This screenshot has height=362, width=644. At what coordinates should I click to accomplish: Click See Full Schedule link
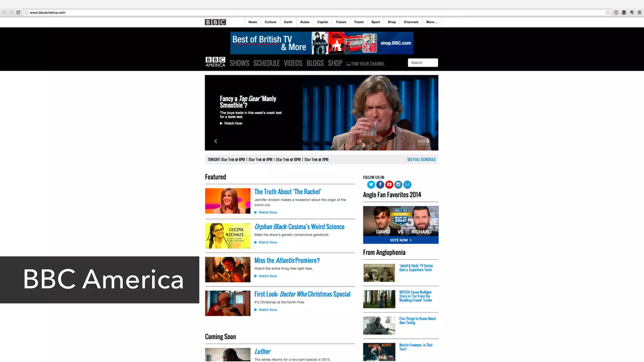pos(421,160)
